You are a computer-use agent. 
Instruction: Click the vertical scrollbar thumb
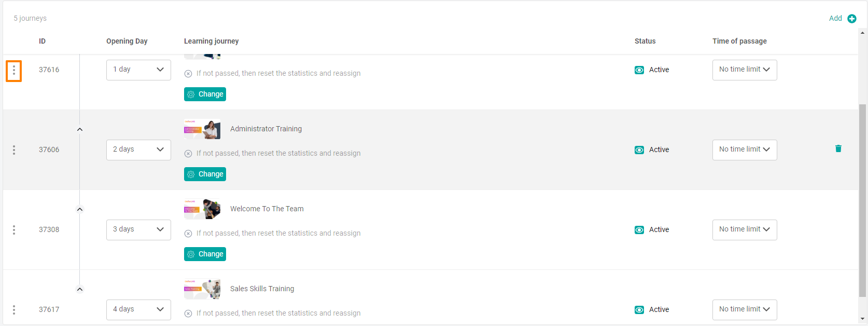coord(862,200)
